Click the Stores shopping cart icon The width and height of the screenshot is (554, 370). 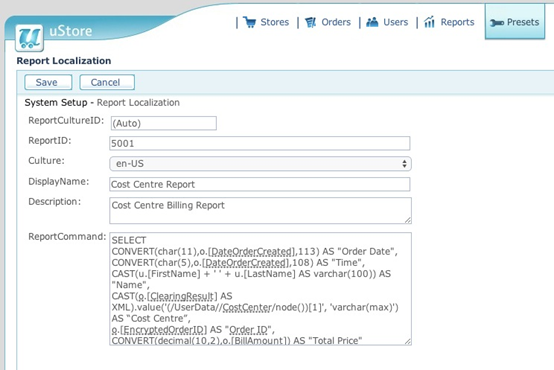coord(249,22)
